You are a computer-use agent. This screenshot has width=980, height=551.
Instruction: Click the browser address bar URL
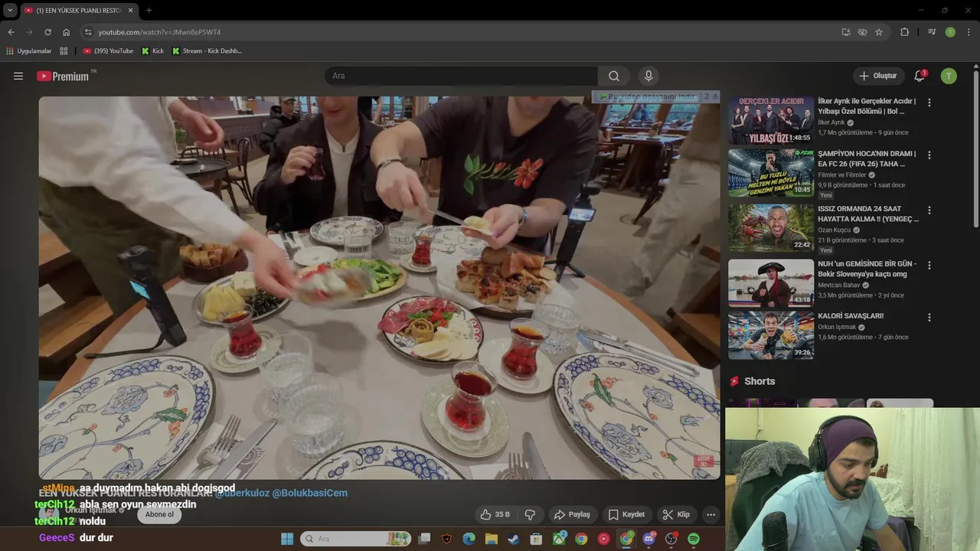coord(159,32)
